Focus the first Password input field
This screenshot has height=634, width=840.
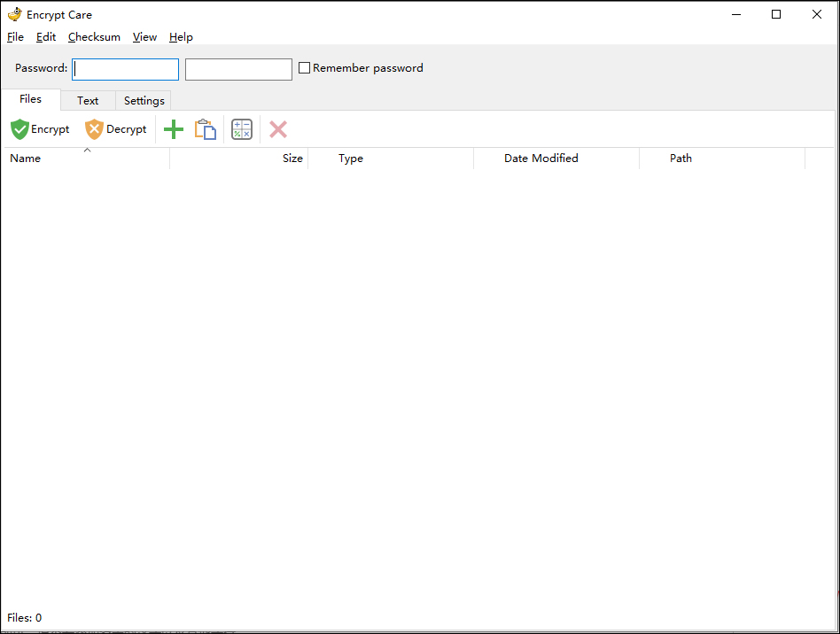click(125, 69)
